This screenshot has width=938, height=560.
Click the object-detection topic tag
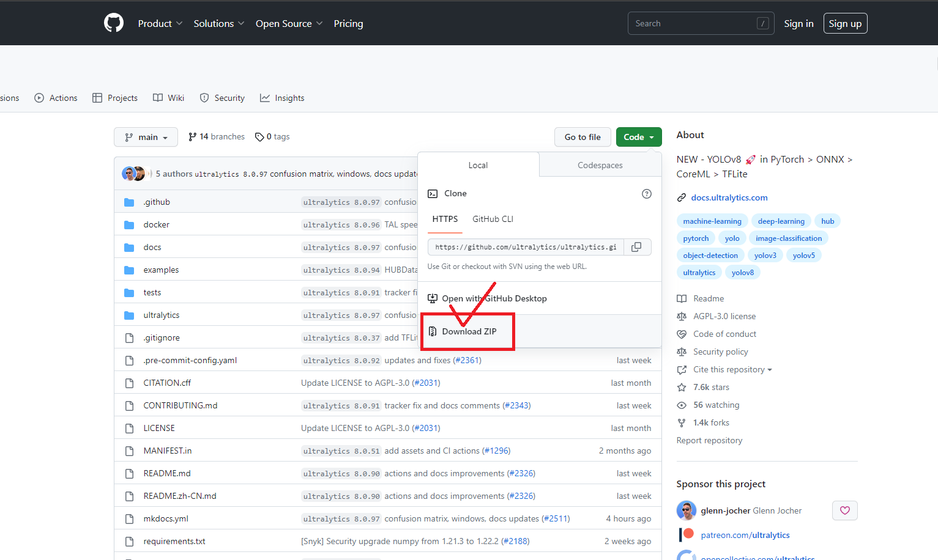(710, 256)
